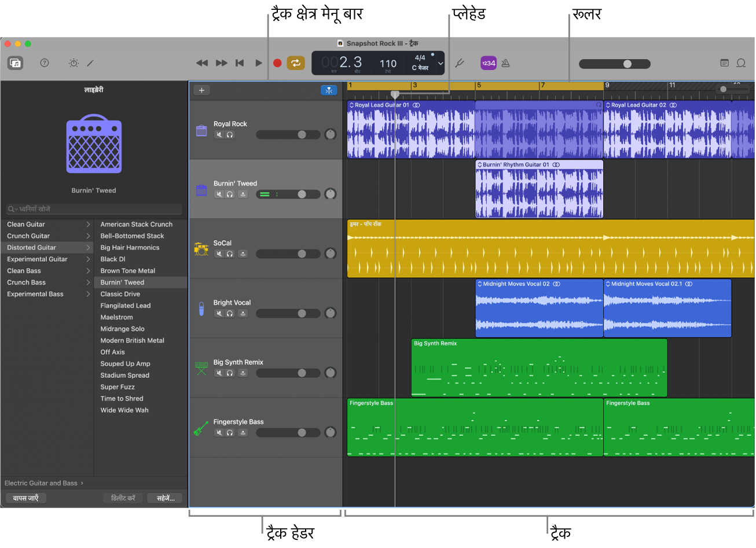Open the Editors with the pencil icon
Viewport: 756px width, 548px height.
[x=90, y=63]
